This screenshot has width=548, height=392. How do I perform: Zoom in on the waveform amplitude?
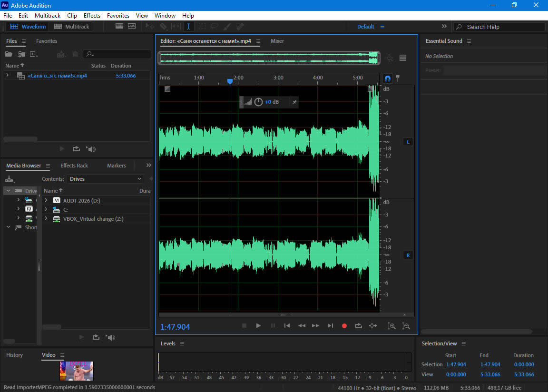click(391, 326)
